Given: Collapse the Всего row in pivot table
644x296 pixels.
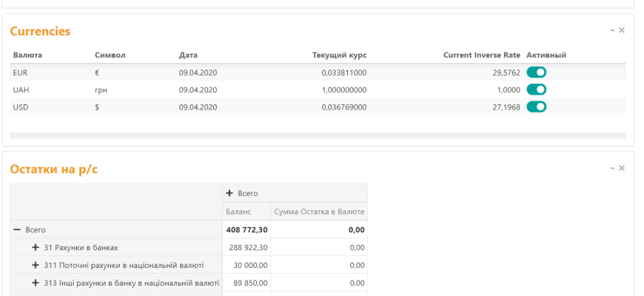Looking at the screenshot, I should (x=17, y=230).
